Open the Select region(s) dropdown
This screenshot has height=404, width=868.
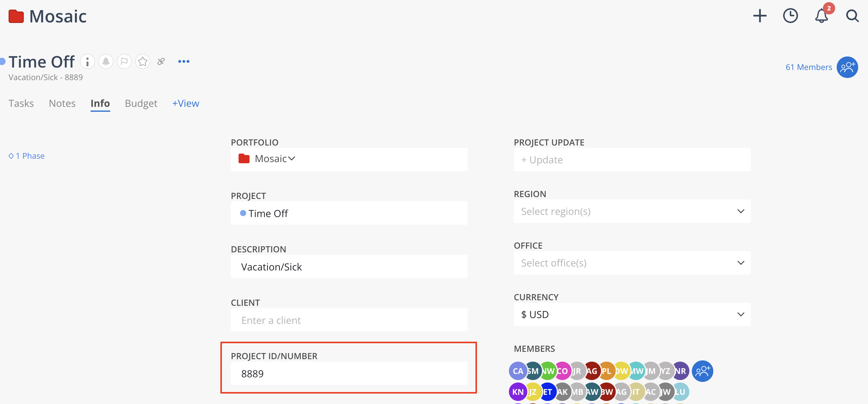pyautogui.click(x=632, y=211)
